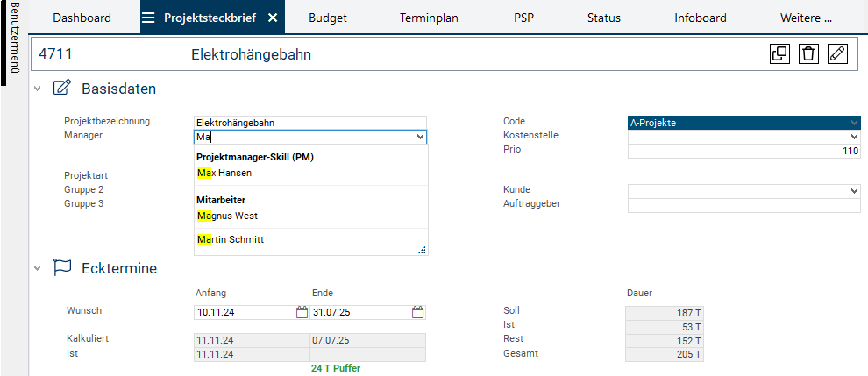Open calendar picker for Wunsch Ende date
Screen dimensions: 868x376
pyautogui.click(x=418, y=312)
